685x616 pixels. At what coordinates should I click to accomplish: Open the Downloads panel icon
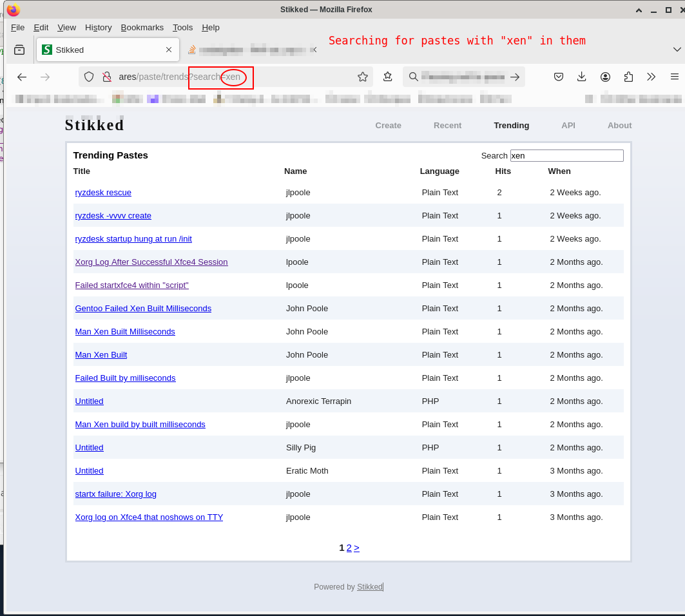581,77
